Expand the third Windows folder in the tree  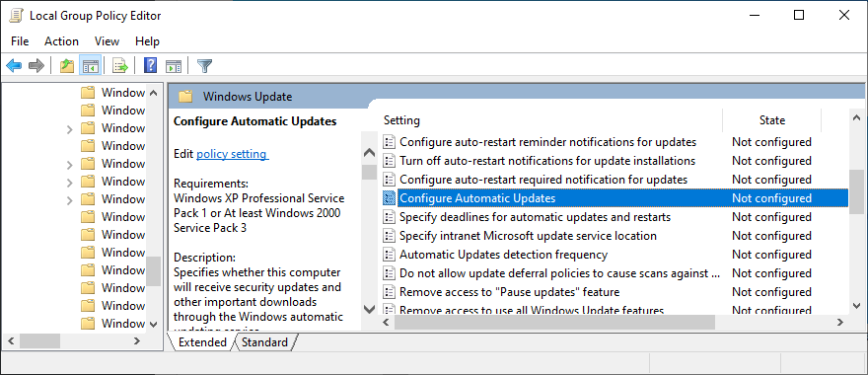tap(70, 128)
